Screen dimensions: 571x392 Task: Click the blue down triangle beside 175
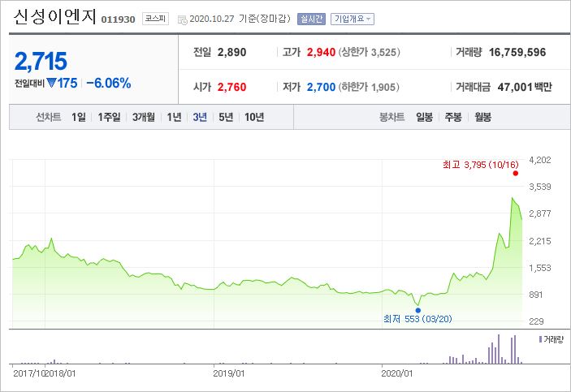[51, 83]
